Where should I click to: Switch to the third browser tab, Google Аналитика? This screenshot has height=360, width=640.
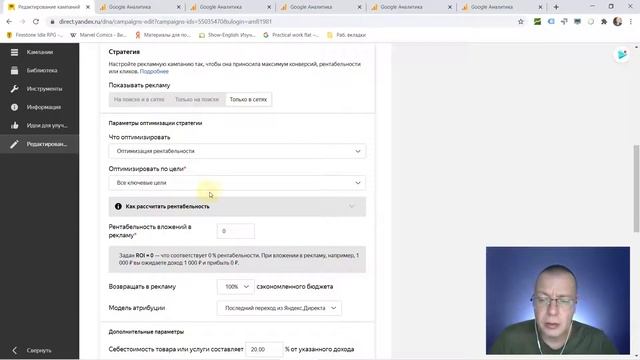[x=230, y=7]
